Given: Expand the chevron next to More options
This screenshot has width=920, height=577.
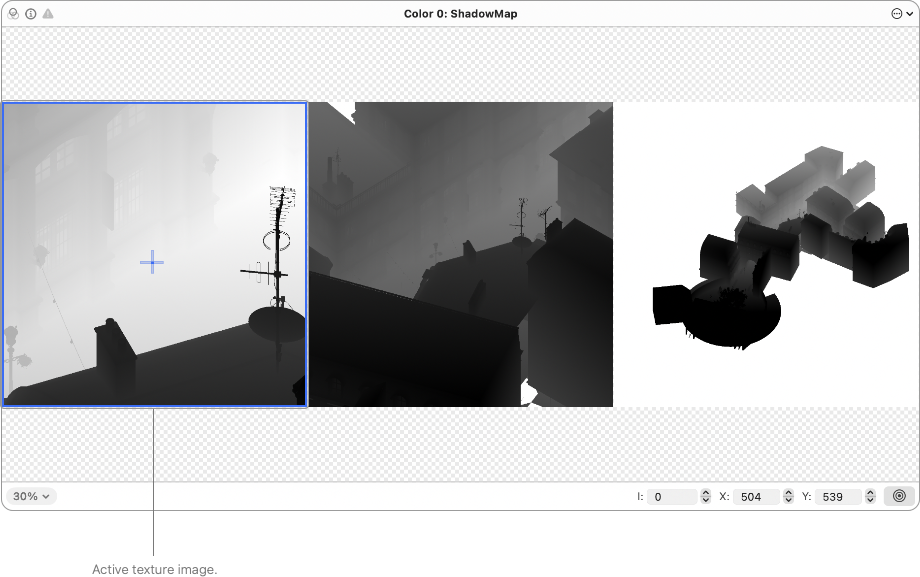Looking at the screenshot, I should click(x=909, y=13).
